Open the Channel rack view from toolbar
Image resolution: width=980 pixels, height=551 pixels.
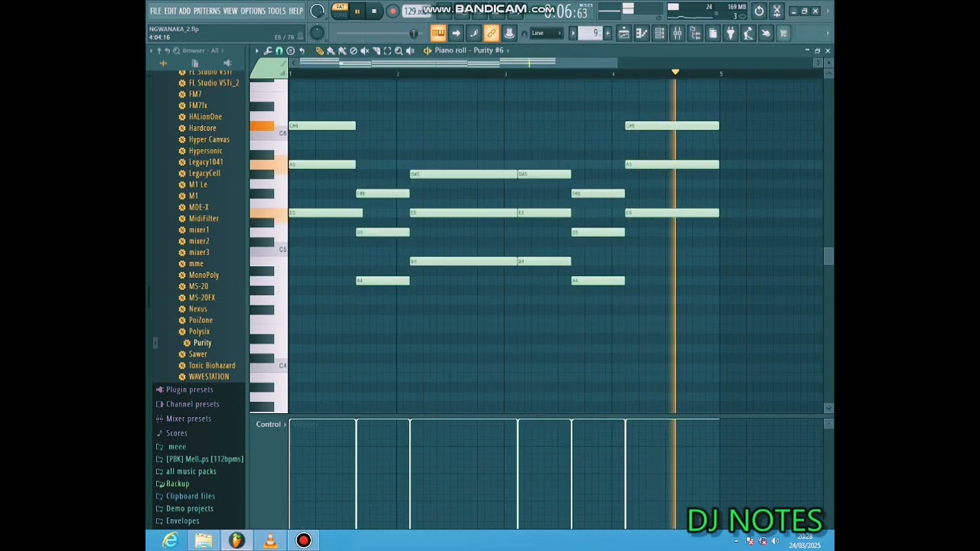659,33
